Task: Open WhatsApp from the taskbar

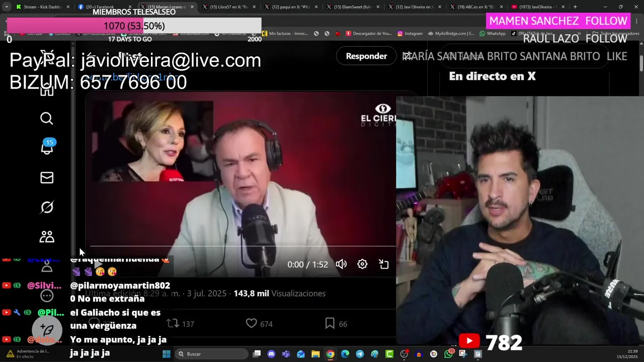Action: click(x=449, y=354)
